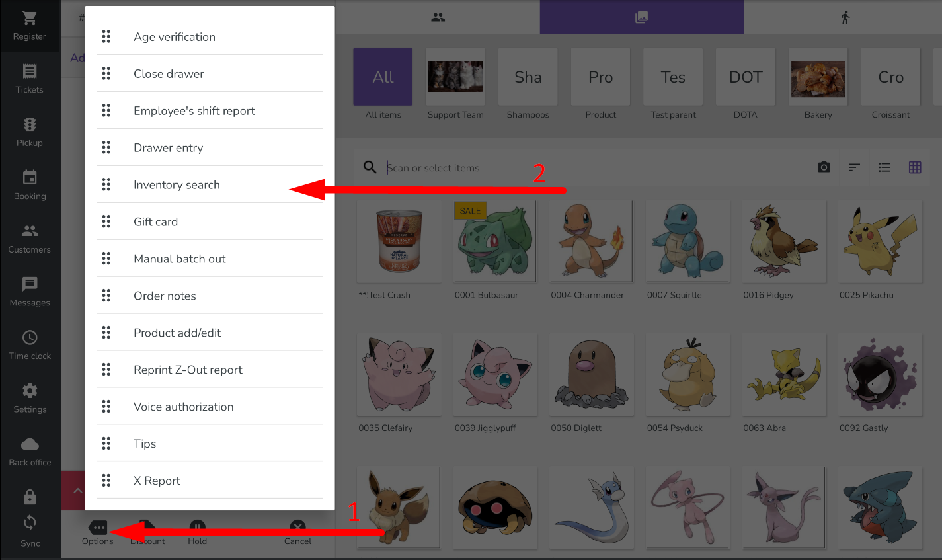Open the Time clock
The width and height of the screenshot is (942, 560).
(x=30, y=346)
